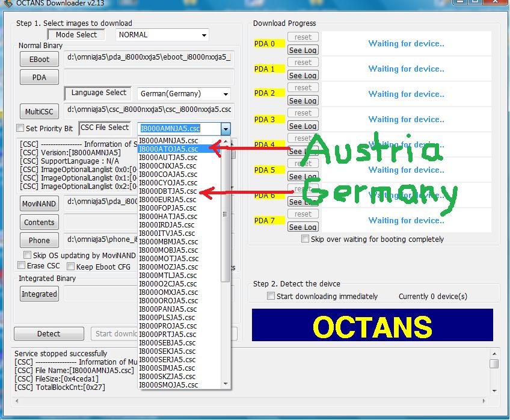View See Log for PDA 3
510x420 pixels.
click(x=303, y=126)
